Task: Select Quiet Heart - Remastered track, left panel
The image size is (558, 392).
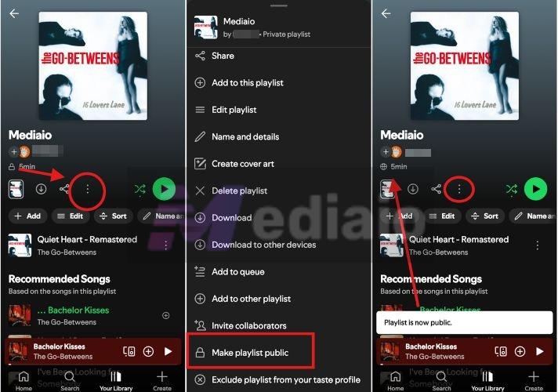Action: (87, 245)
